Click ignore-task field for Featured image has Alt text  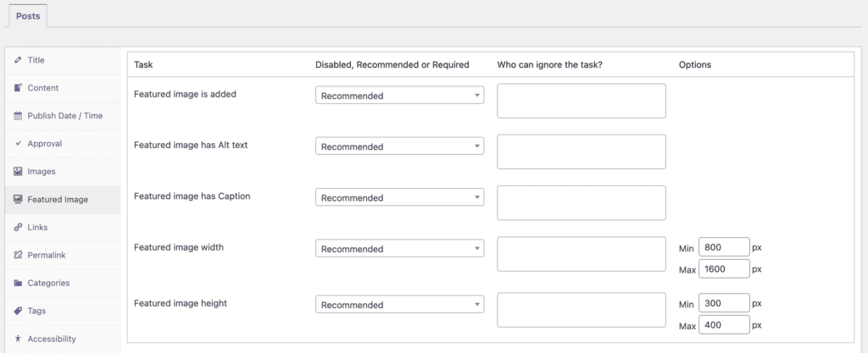(581, 152)
